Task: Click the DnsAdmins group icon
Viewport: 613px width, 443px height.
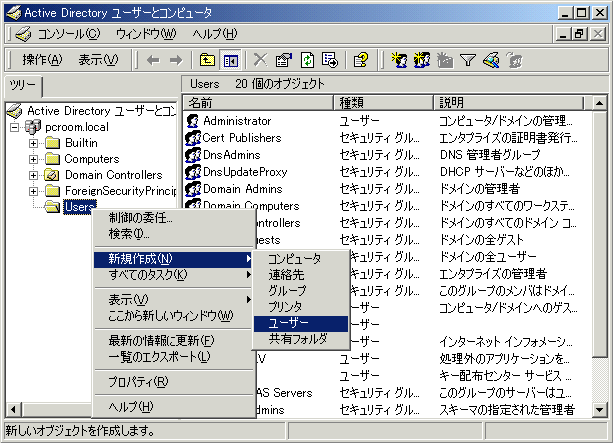Action: click(193, 155)
